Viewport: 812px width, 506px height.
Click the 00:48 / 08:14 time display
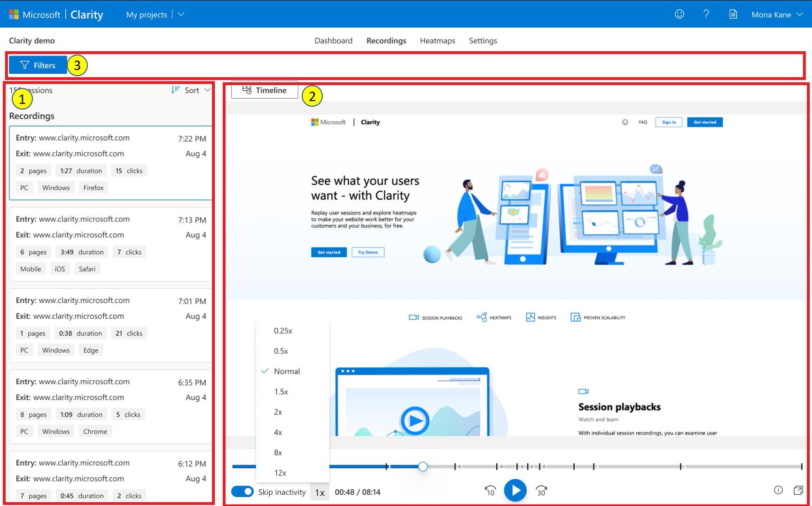point(358,492)
